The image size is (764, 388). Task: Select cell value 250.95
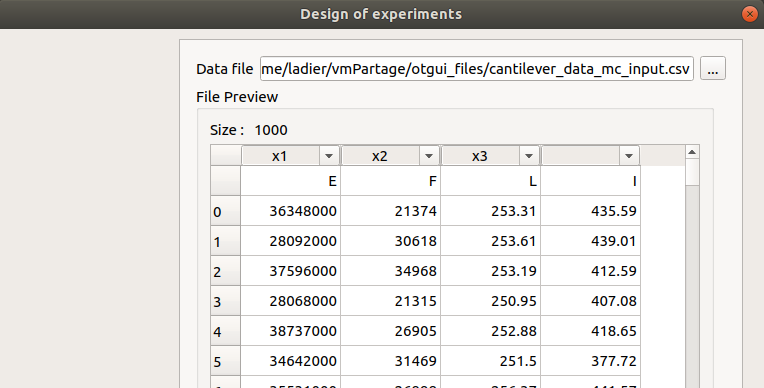click(491, 301)
